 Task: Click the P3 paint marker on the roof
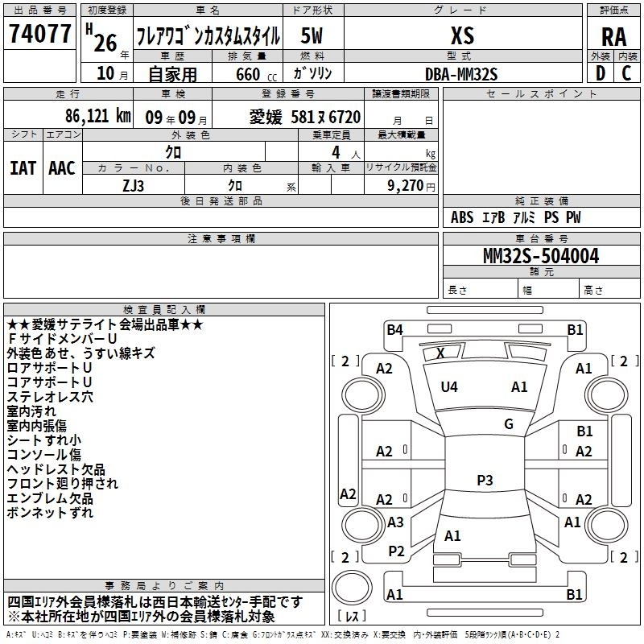[485, 481]
